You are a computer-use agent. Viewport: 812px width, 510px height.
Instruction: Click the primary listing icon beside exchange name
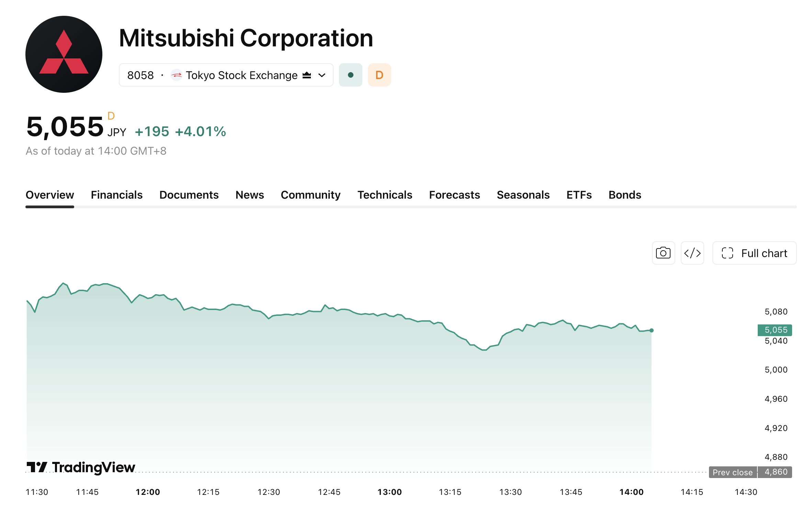click(x=307, y=75)
